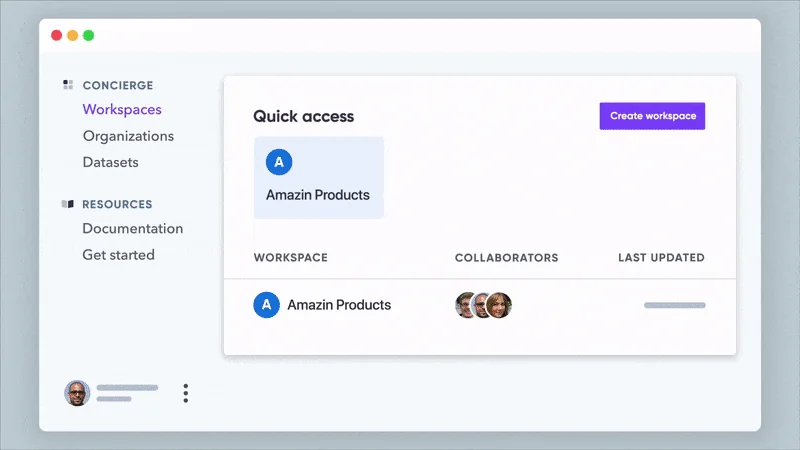Open the Documentation link

(x=132, y=229)
